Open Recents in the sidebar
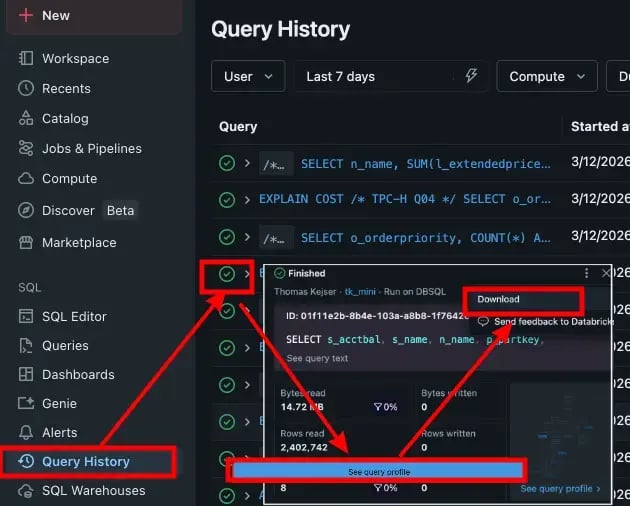This screenshot has height=506, width=630. 66,88
